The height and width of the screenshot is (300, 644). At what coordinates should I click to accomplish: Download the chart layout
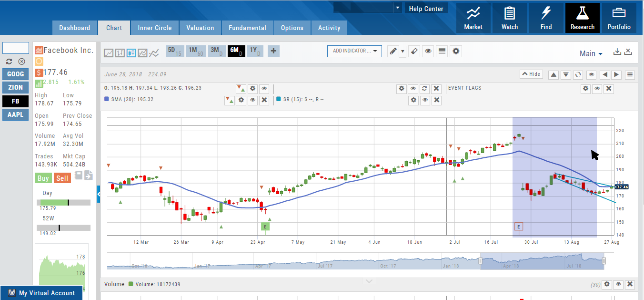pos(617,52)
